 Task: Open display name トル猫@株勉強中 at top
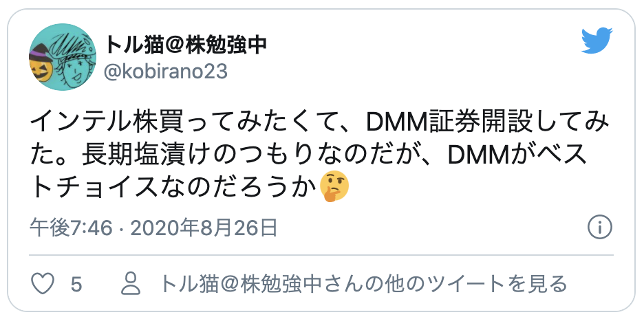coord(186,45)
